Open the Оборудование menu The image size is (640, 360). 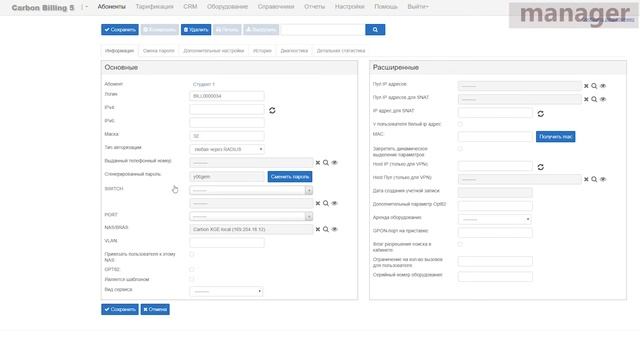[x=227, y=7]
